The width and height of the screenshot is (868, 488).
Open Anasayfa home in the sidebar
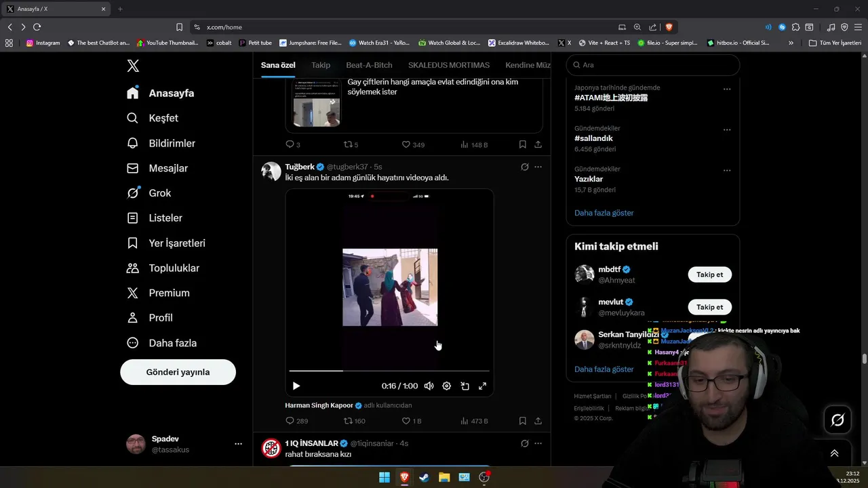coord(161,93)
